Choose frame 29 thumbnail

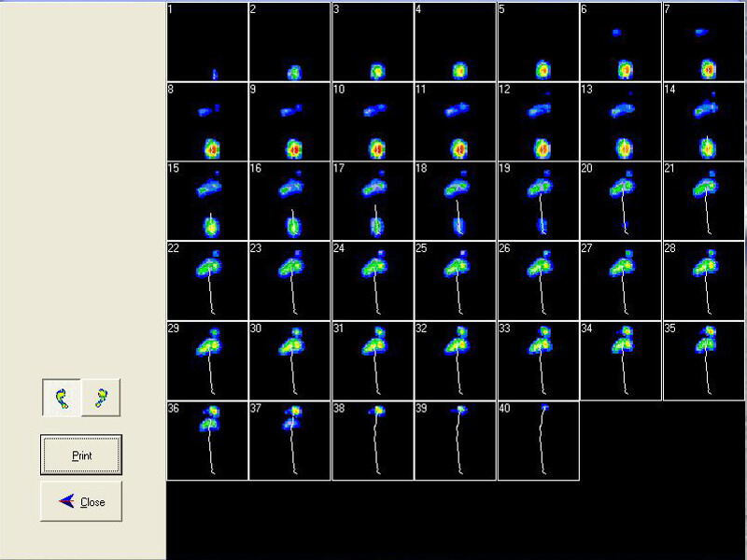click(207, 361)
